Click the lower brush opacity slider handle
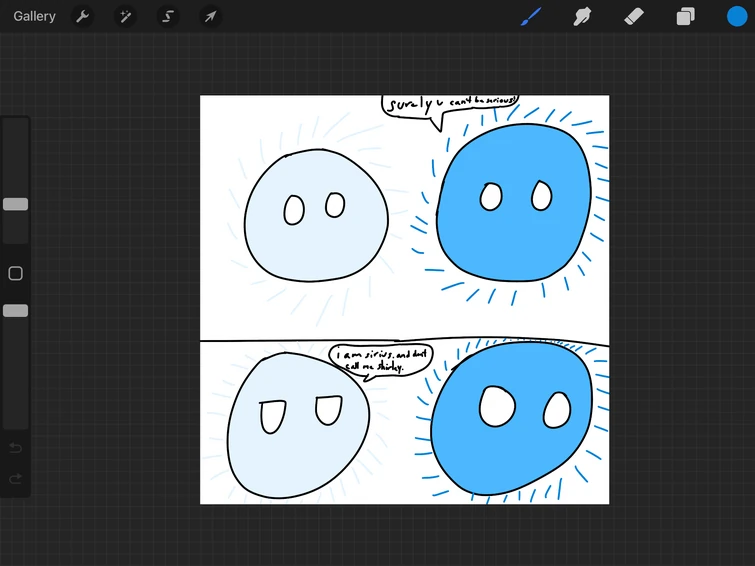The height and width of the screenshot is (566, 755). coord(15,311)
